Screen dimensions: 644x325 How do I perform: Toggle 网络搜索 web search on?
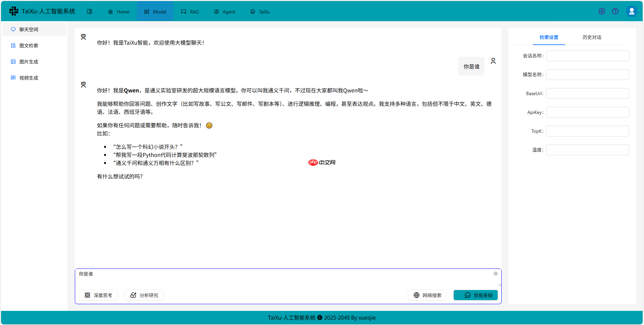coord(427,295)
